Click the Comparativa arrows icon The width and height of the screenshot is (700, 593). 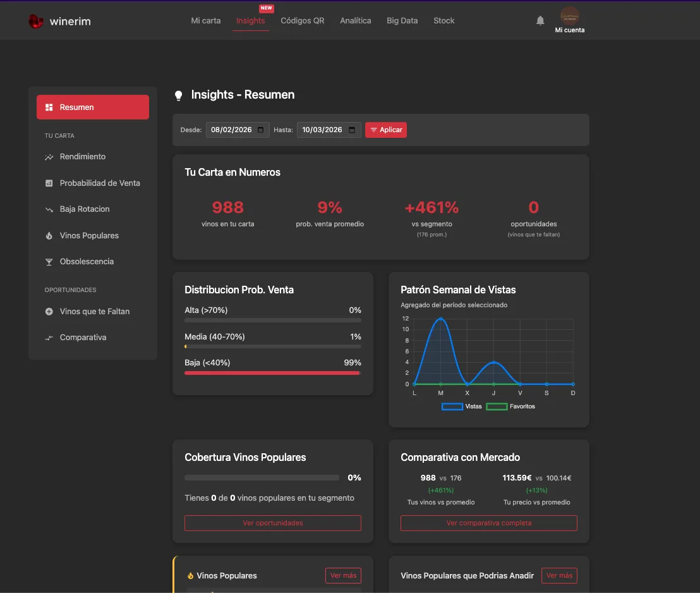49,338
